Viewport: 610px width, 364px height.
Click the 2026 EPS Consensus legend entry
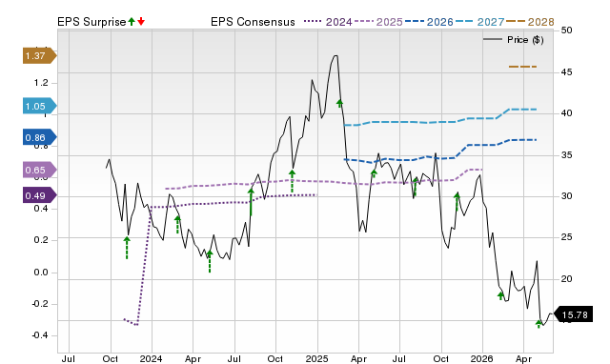pos(429,22)
